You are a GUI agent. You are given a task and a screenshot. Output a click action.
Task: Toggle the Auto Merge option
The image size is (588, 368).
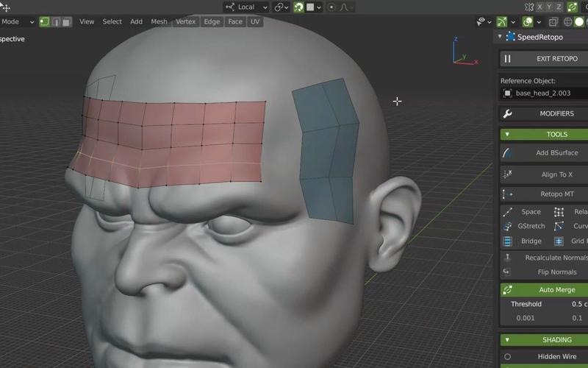544,290
